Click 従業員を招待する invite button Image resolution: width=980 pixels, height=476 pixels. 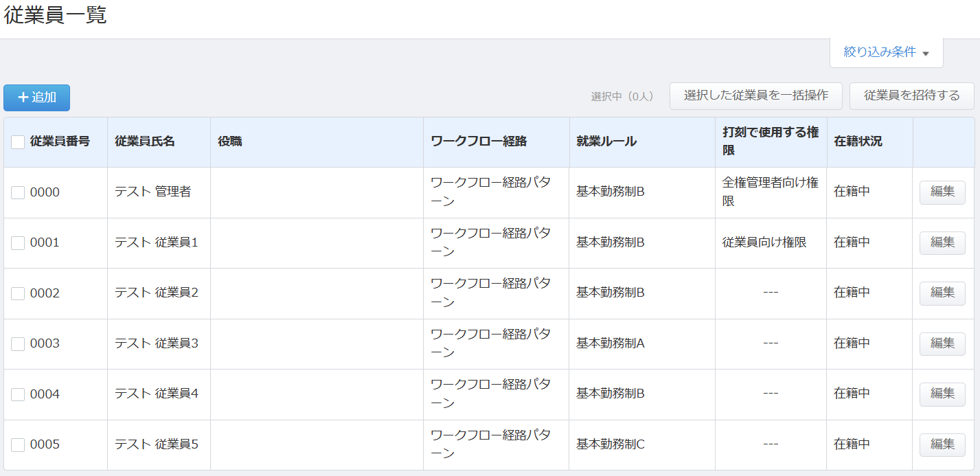tap(911, 96)
